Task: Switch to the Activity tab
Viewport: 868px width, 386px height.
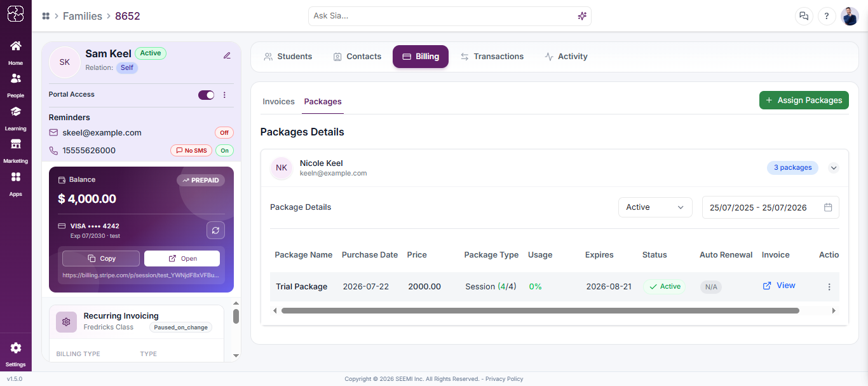Action: click(x=566, y=57)
